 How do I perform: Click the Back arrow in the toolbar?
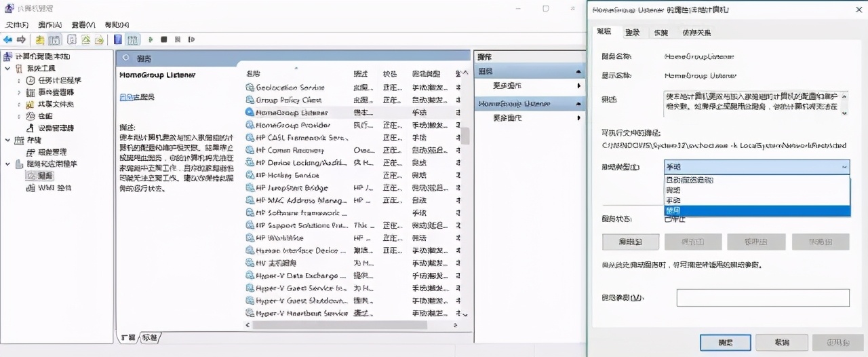(8, 40)
